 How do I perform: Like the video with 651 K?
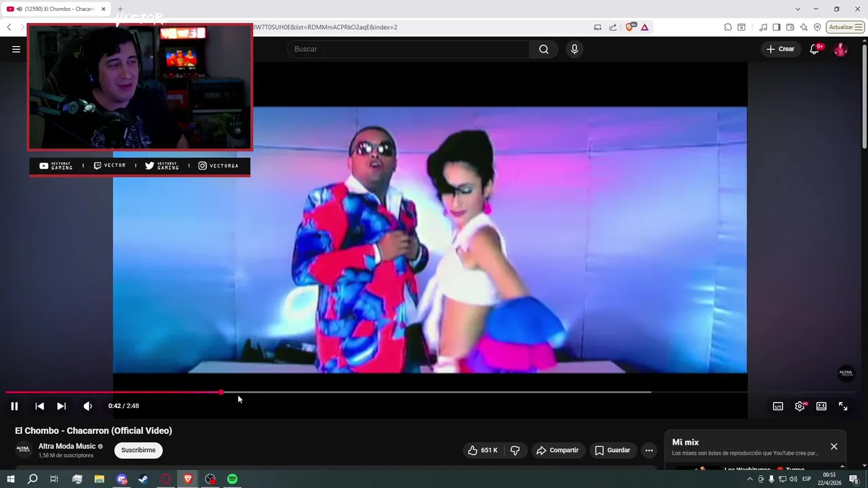[x=483, y=450]
